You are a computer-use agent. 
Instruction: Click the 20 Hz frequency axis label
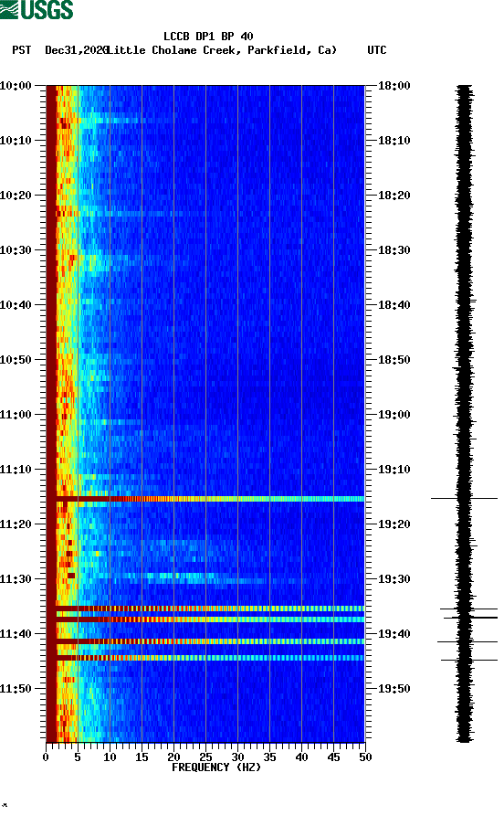point(173,757)
